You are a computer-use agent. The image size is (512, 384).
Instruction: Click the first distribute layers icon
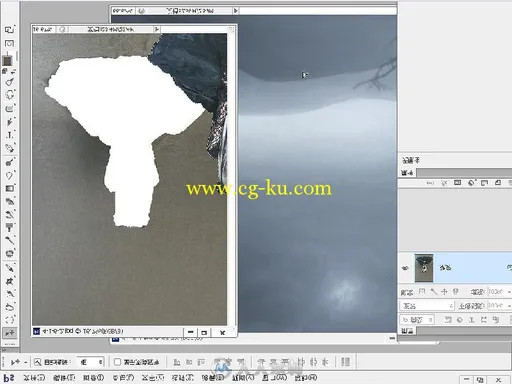(262, 362)
